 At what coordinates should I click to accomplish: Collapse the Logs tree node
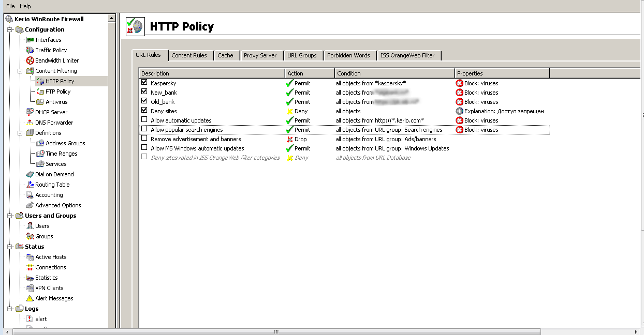(10, 309)
